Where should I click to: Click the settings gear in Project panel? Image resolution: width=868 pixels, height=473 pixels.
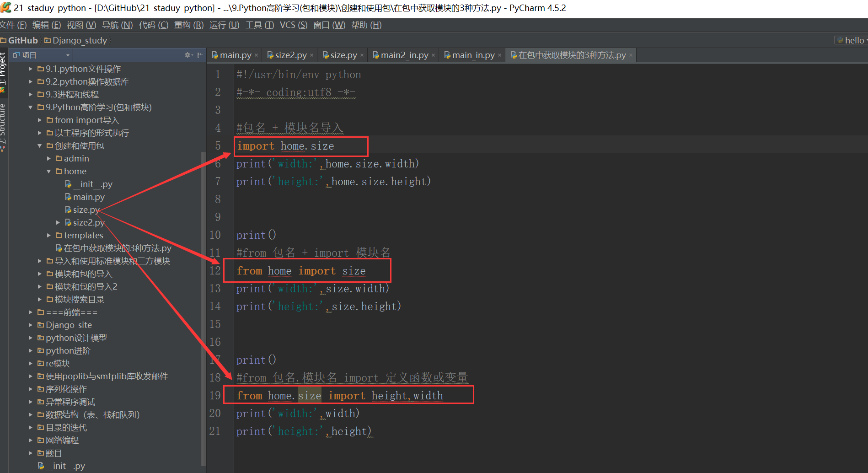tap(188, 55)
